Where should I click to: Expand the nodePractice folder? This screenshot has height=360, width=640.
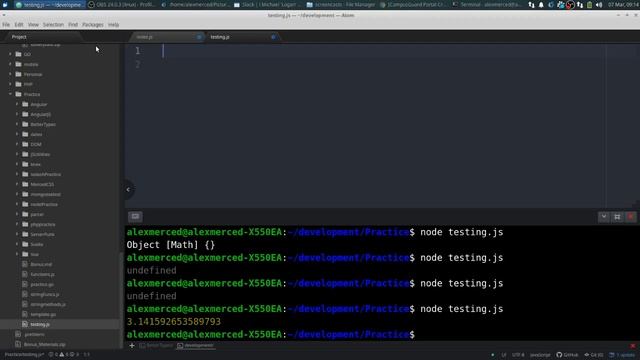click(x=17, y=204)
